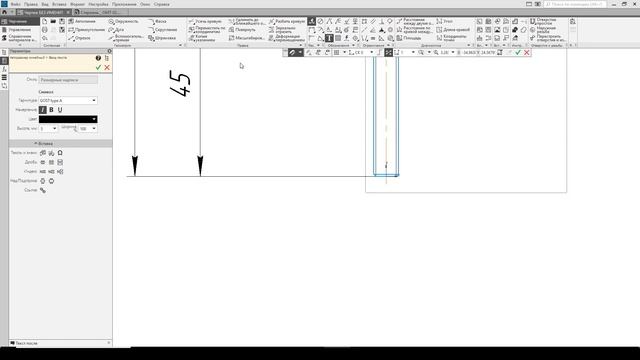The height and width of the screenshot is (360, 640).
Task: Create new document icon
Action: point(44,21)
